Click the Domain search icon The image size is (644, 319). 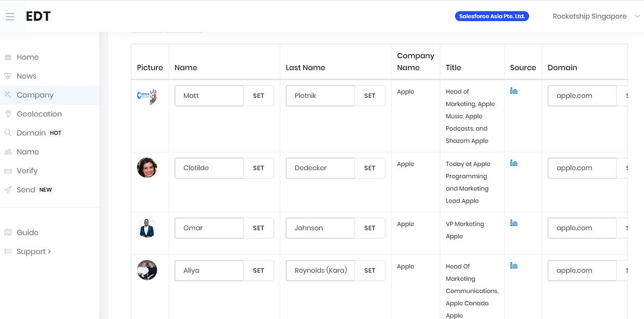[x=8, y=133]
